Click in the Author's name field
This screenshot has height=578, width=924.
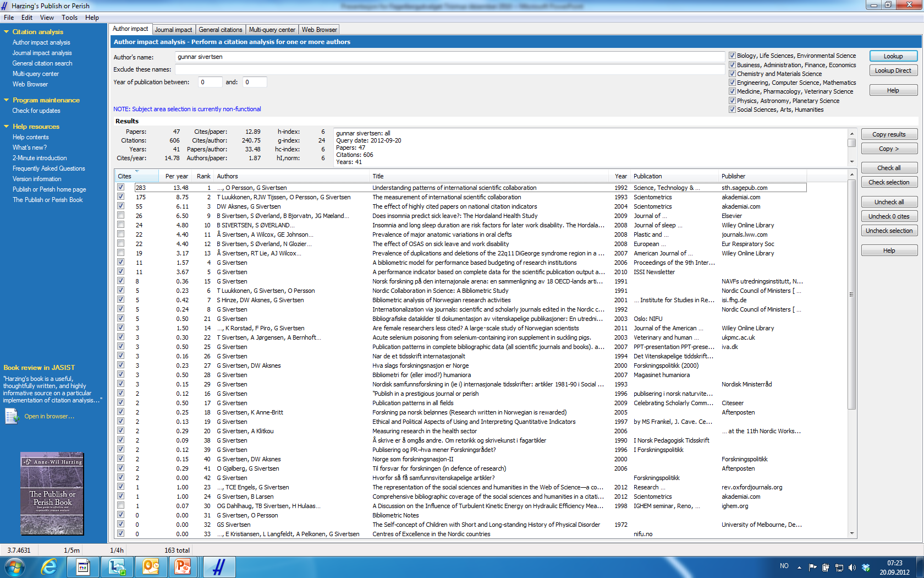click(x=449, y=57)
